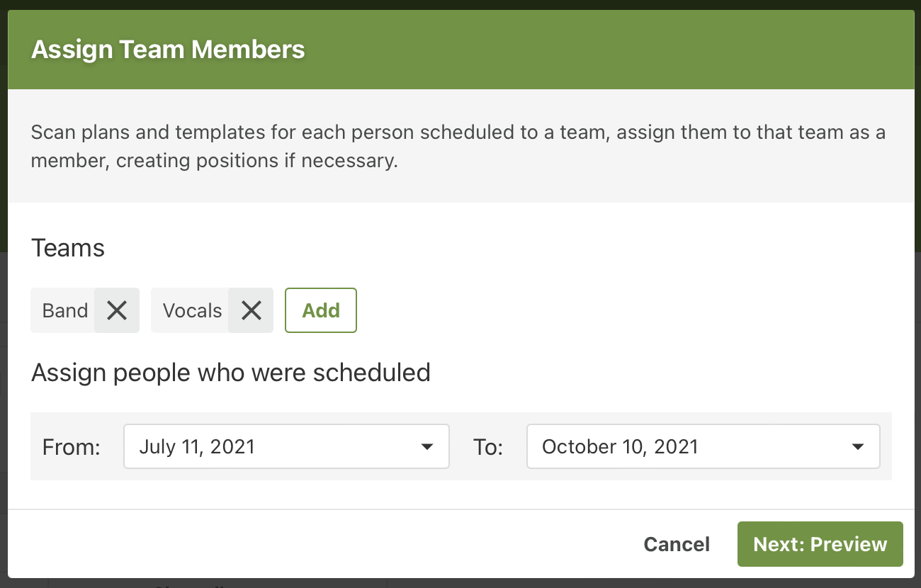Click the Teams section heading
This screenshot has height=588, width=921.
coord(68,248)
